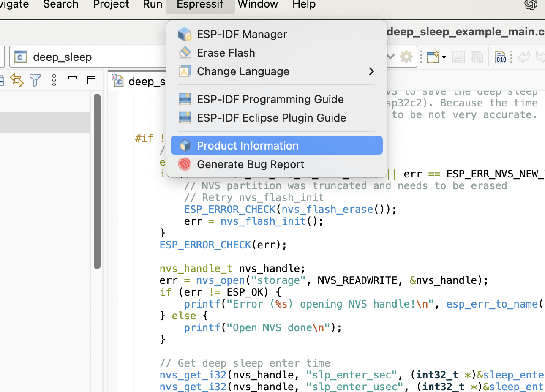Click the "slp_enter_usec" string in the code
The width and height of the screenshot is (545, 392).
click(354, 386)
